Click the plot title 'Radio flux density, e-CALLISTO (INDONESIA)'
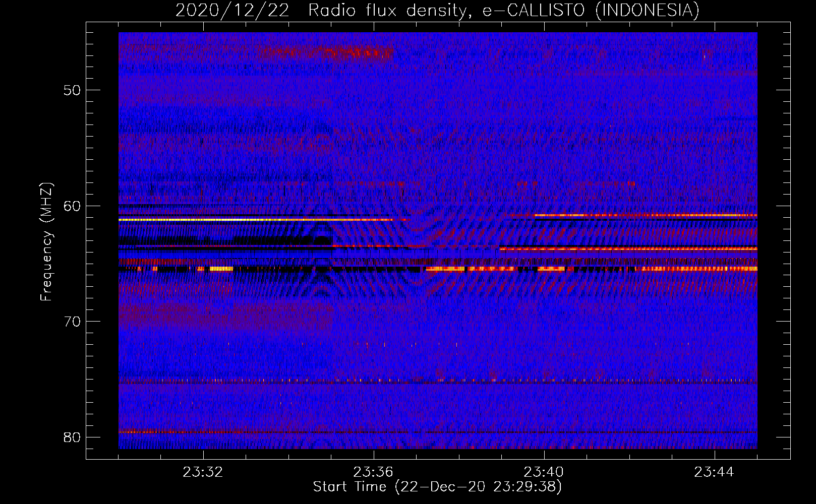Viewport: 816px width, 504px height. [x=504, y=10]
